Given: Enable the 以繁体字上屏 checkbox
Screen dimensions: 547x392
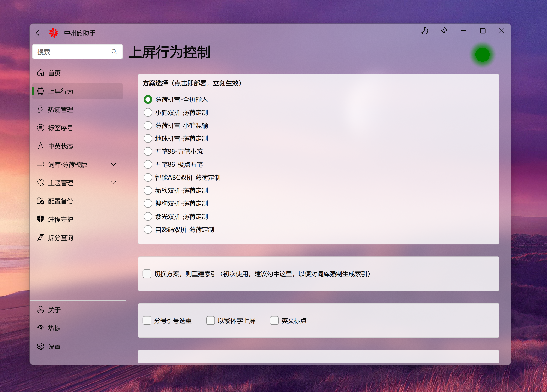Looking at the screenshot, I should click(211, 321).
